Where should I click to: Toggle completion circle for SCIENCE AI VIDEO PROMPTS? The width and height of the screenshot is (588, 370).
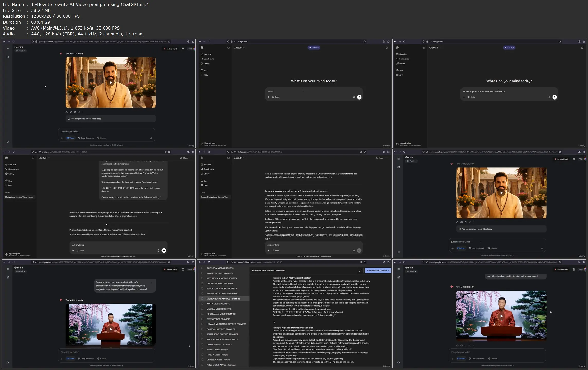pos(202,268)
